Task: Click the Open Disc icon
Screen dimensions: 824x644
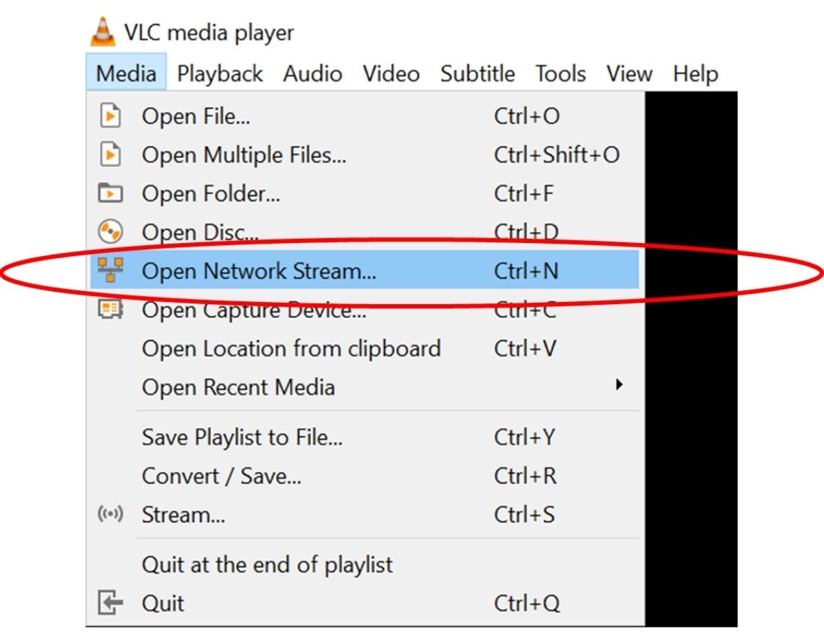Action: pos(110,232)
